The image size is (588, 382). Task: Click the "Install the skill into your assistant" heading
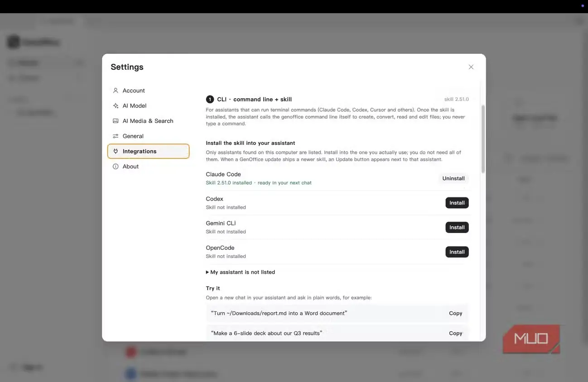(x=251, y=143)
